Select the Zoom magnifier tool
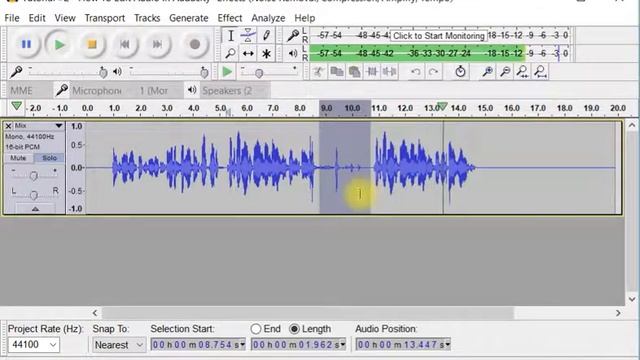 (x=231, y=53)
